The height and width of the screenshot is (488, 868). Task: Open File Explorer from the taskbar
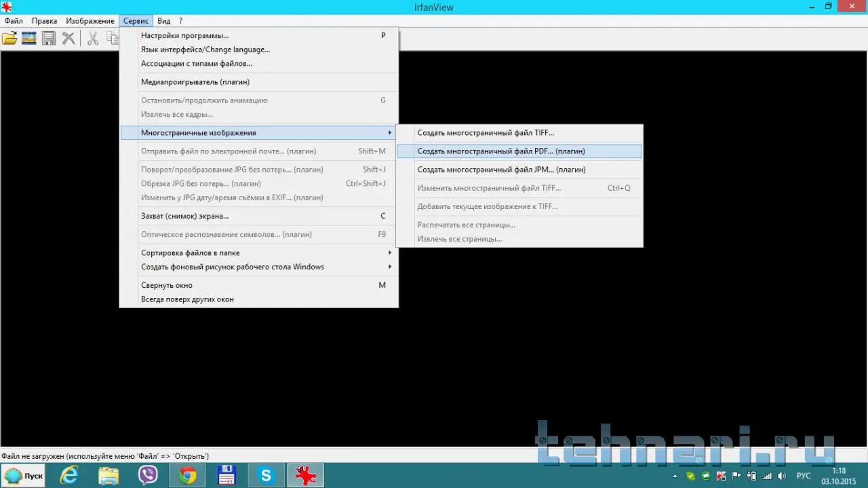click(x=108, y=476)
